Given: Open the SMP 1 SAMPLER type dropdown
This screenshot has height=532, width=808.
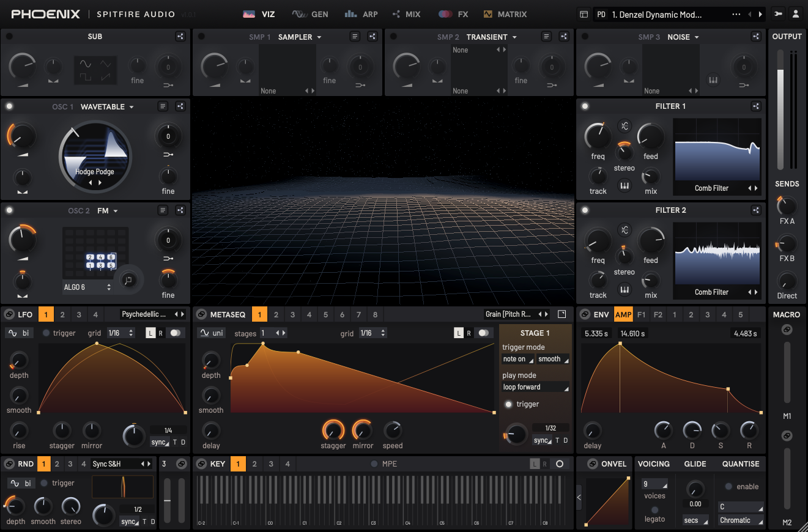Looking at the screenshot, I should click(x=300, y=37).
